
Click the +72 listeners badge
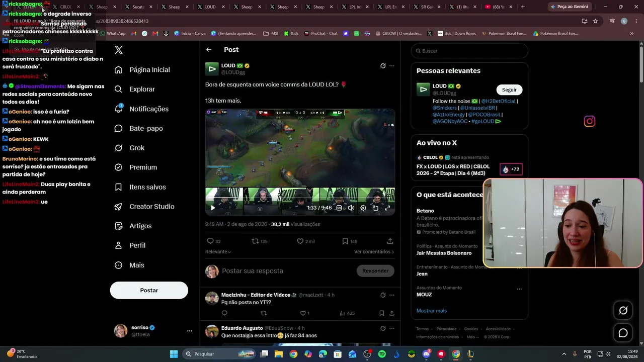511,169
